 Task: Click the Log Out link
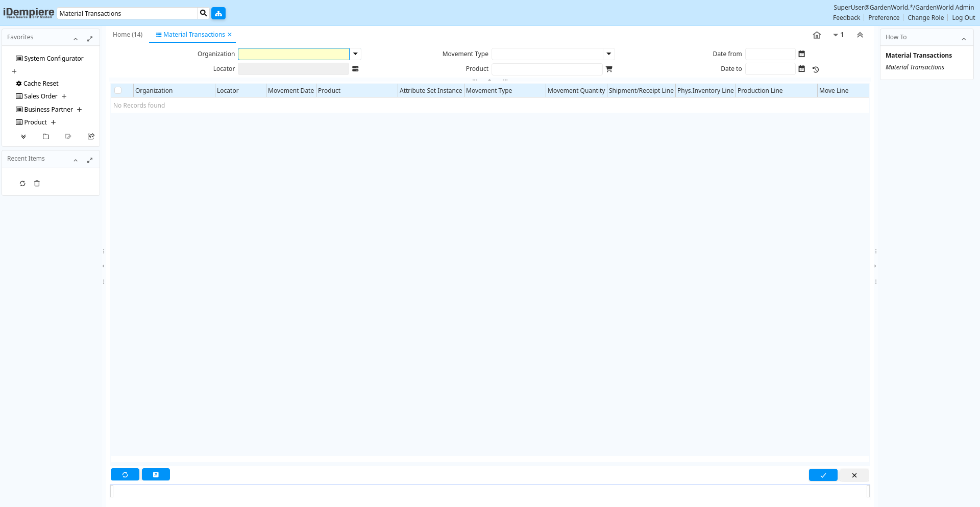[x=963, y=18]
